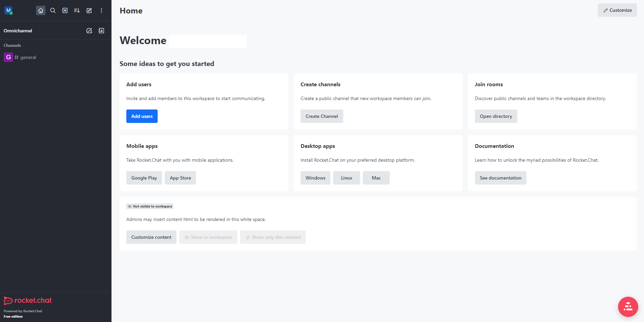
Task: Click Customize content button
Action: (151, 237)
